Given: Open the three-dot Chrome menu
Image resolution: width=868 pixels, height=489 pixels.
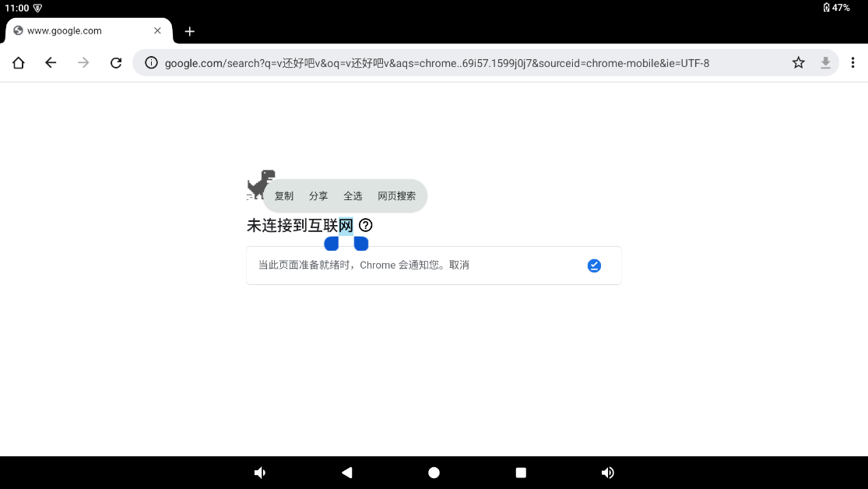Looking at the screenshot, I should [x=852, y=62].
